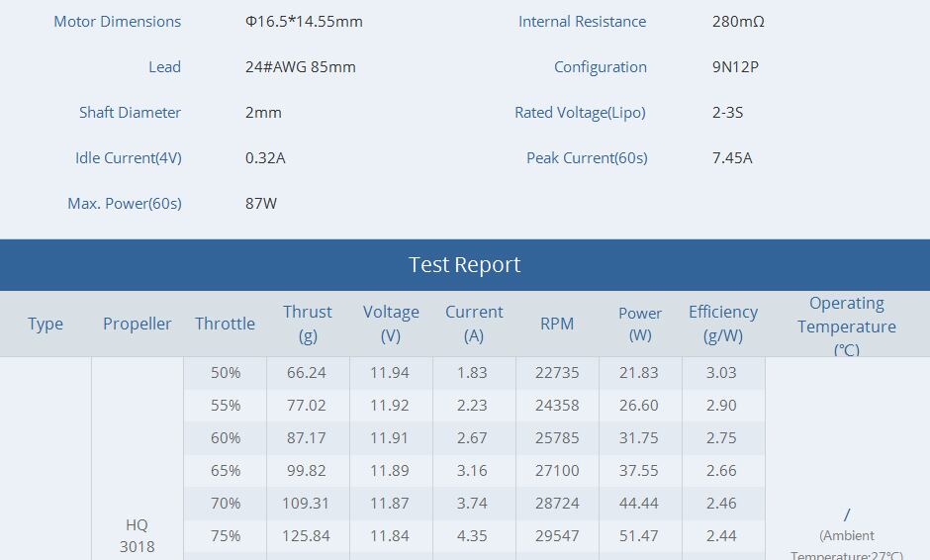The height and width of the screenshot is (560, 930).
Task: Click the Voltage (V) column header
Action: [x=391, y=324]
